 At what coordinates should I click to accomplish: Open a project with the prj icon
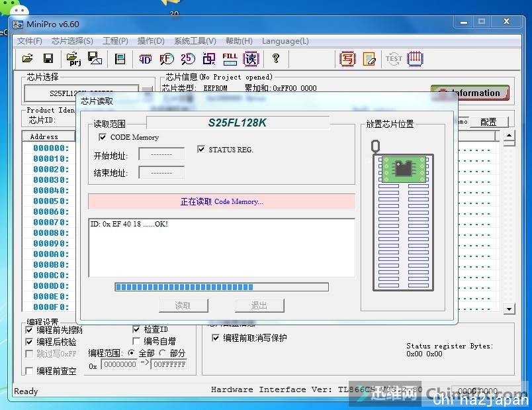73,59
